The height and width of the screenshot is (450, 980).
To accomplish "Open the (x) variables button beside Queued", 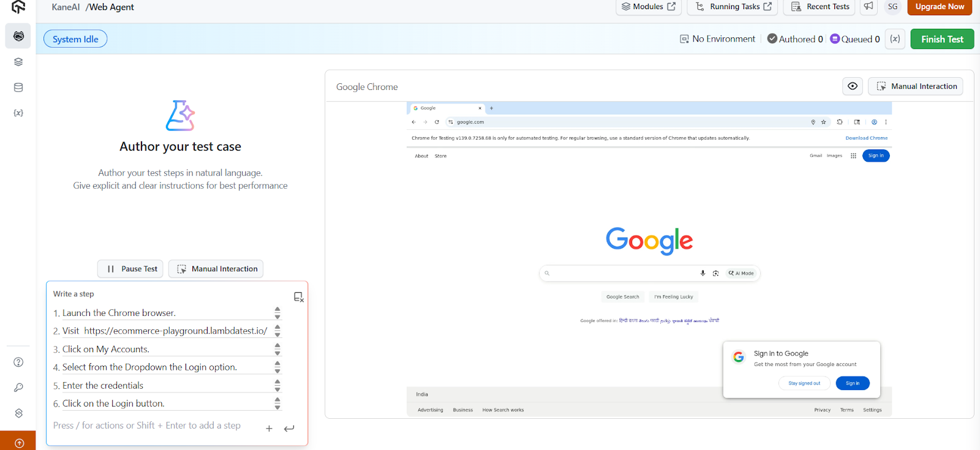I will pyautogui.click(x=895, y=39).
